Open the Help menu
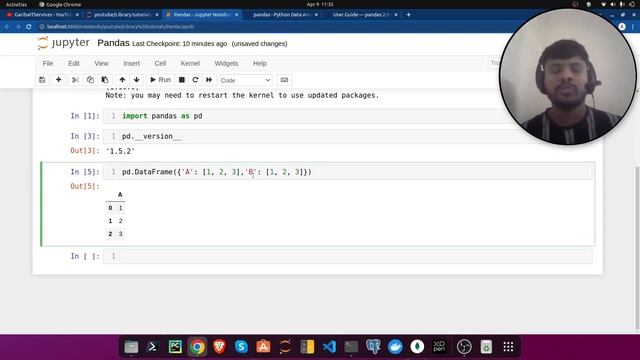 (x=260, y=64)
